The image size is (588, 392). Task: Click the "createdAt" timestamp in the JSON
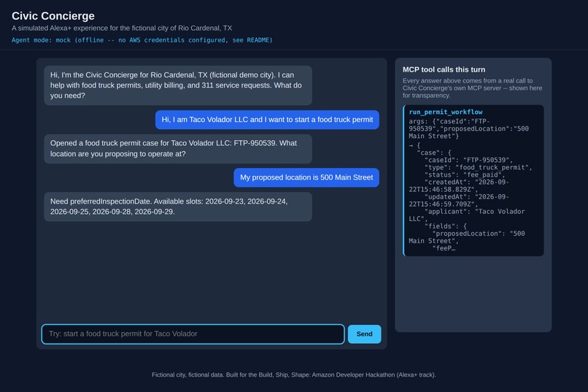tap(459, 185)
